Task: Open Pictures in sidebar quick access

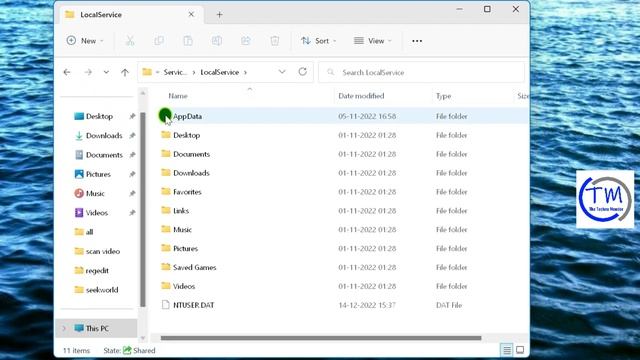Action: click(x=98, y=174)
